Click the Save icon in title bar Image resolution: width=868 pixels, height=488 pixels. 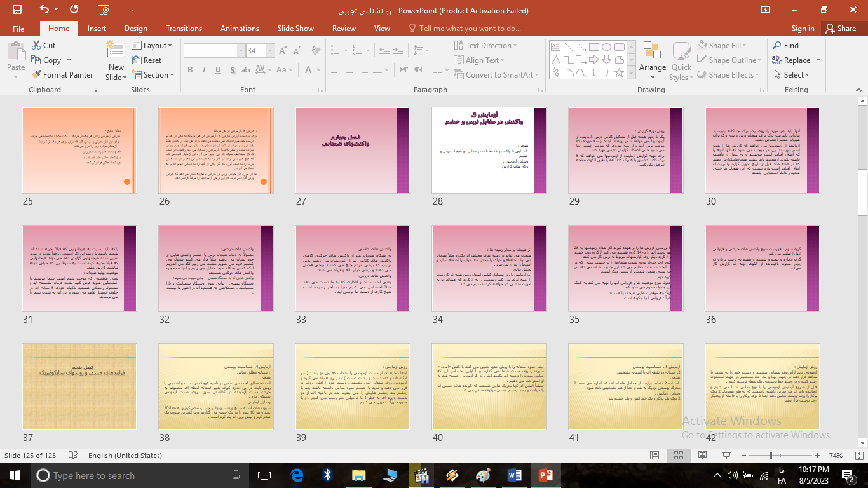click(17, 10)
